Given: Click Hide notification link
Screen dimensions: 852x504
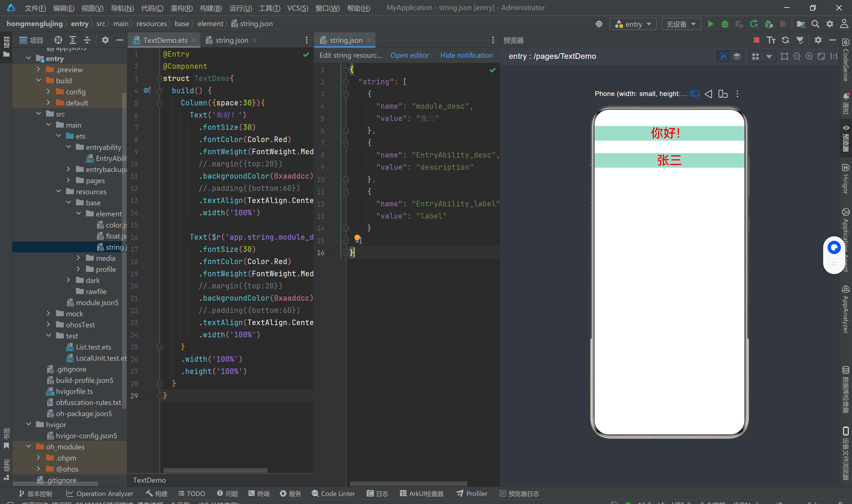Looking at the screenshot, I should (x=466, y=55).
